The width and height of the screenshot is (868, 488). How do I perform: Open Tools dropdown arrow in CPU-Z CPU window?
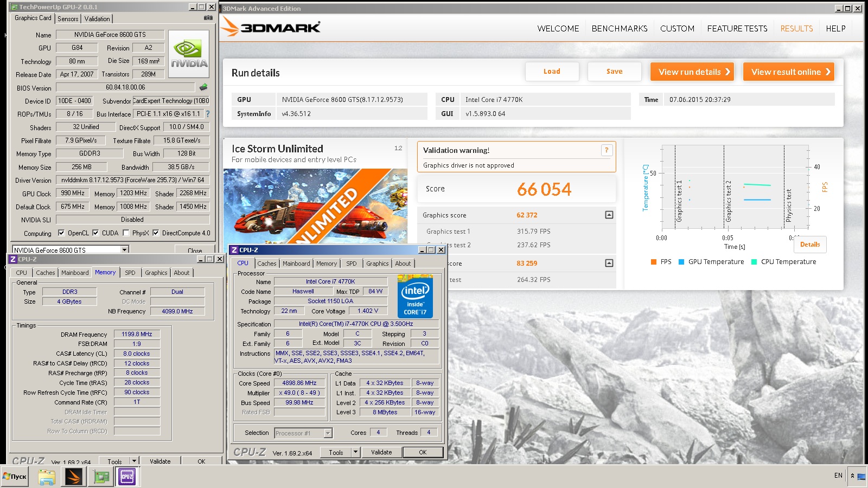coord(356,452)
